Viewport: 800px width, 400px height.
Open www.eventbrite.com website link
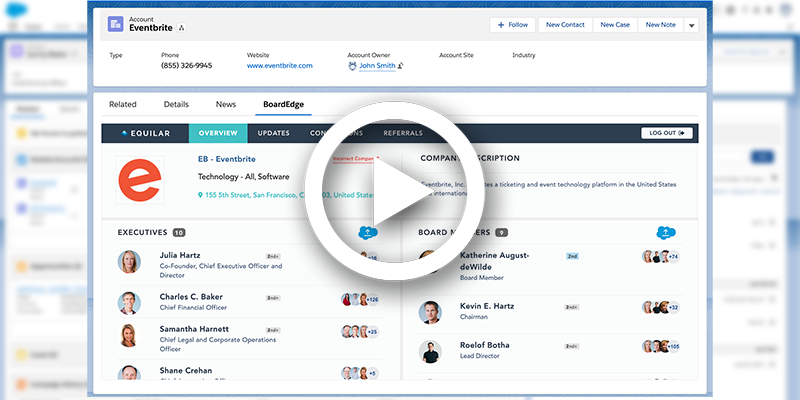point(280,66)
